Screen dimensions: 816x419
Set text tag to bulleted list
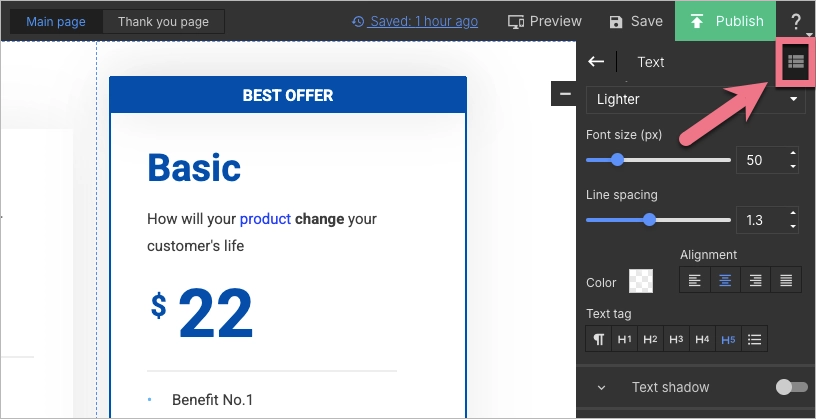coord(755,339)
